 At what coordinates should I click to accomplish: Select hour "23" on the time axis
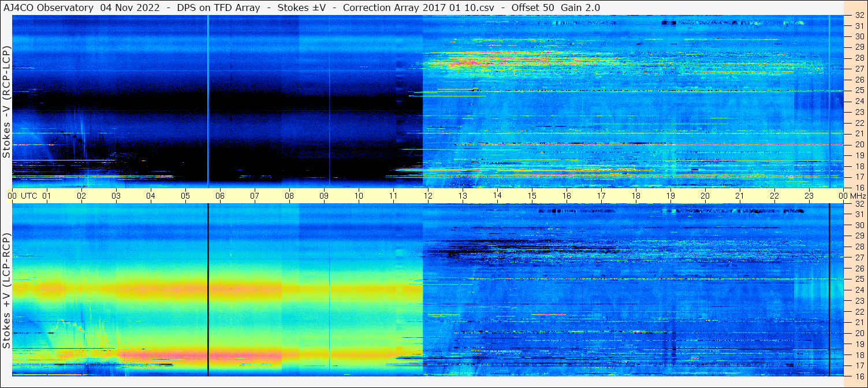pos(809,196)
